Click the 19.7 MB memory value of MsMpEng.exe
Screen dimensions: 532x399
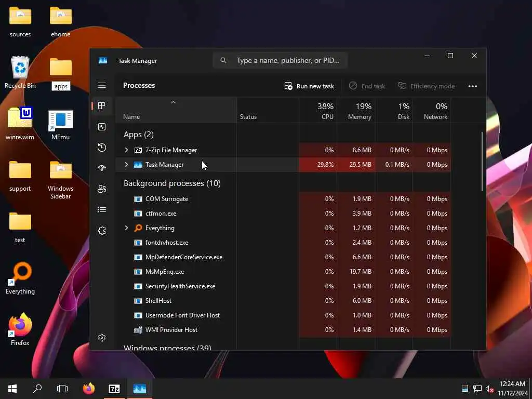pos(361,272)
